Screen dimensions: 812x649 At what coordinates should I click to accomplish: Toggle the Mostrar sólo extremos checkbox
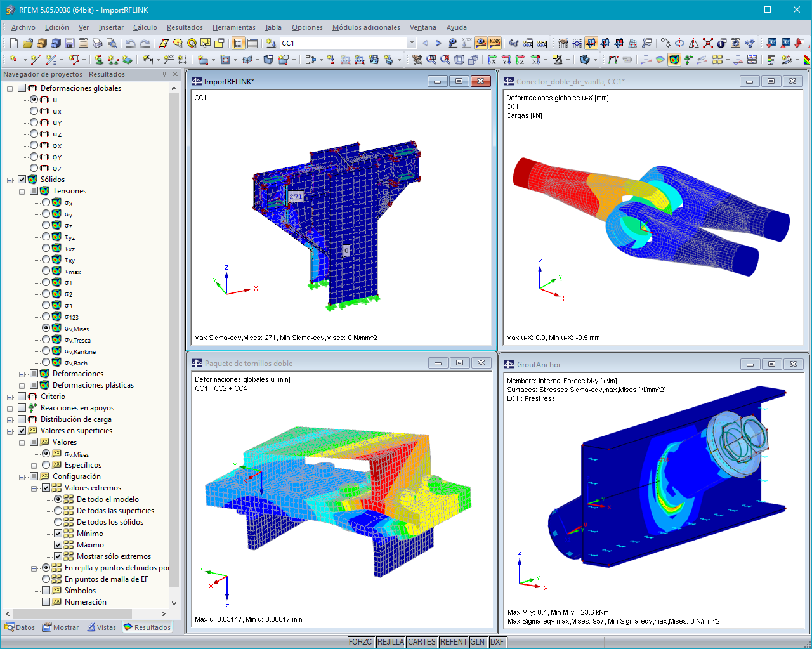click(58, 556)
